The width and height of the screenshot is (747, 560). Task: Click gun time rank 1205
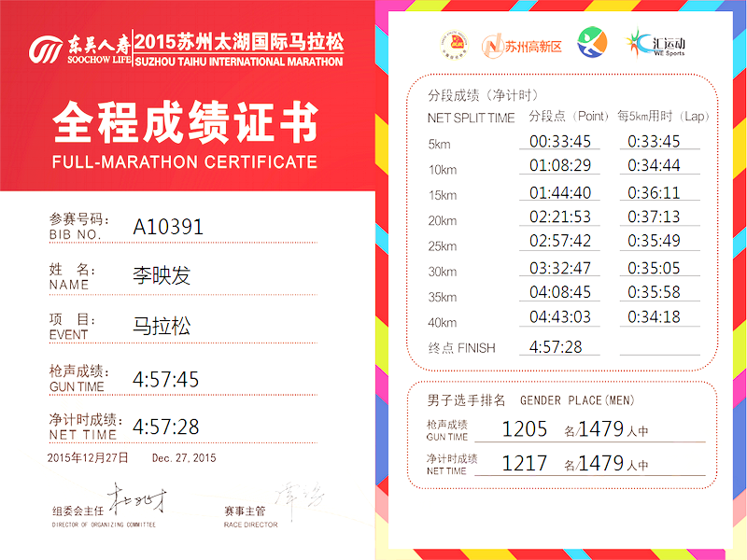(x=525, y=429)
